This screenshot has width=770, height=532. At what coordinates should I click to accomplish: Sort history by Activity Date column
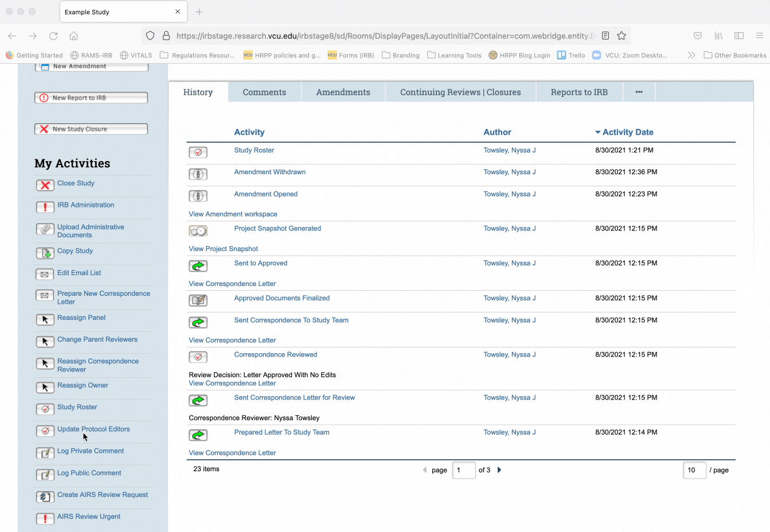pyautogui.click(x=627, y=132)
